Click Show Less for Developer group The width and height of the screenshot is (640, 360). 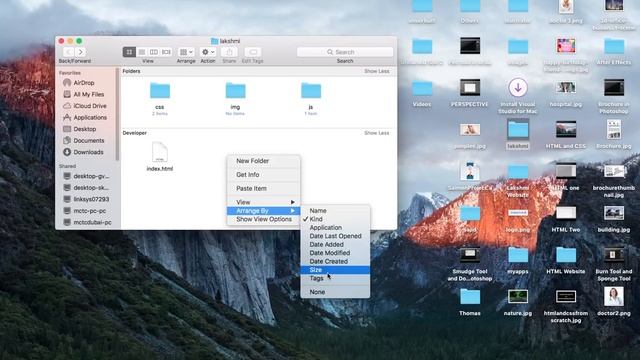pos(376,133)
